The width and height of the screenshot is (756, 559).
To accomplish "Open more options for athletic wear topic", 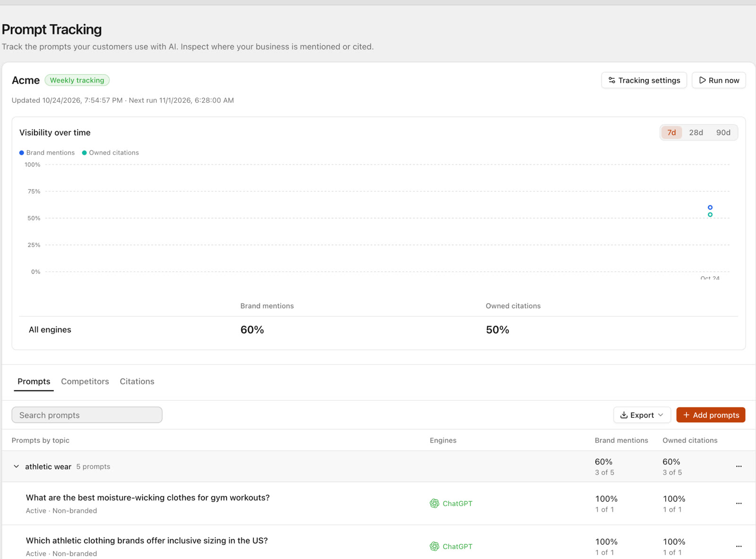I will pyautogui.click(x=739, y=466).
